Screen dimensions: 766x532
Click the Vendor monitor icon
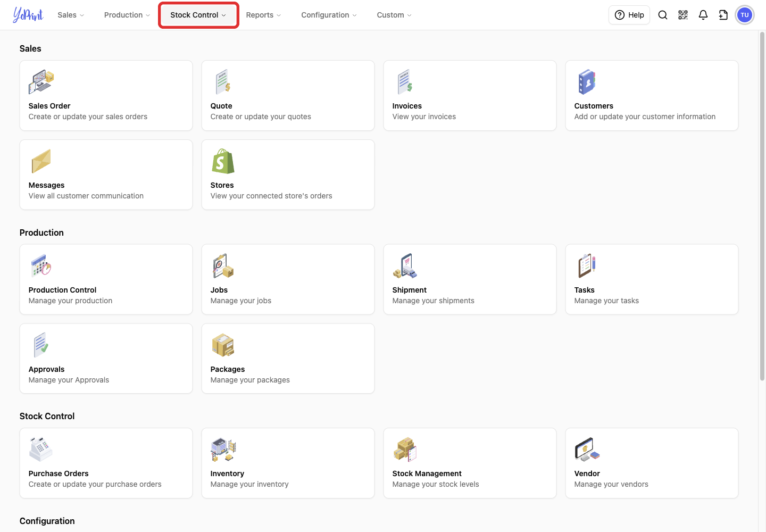point(587,450)
